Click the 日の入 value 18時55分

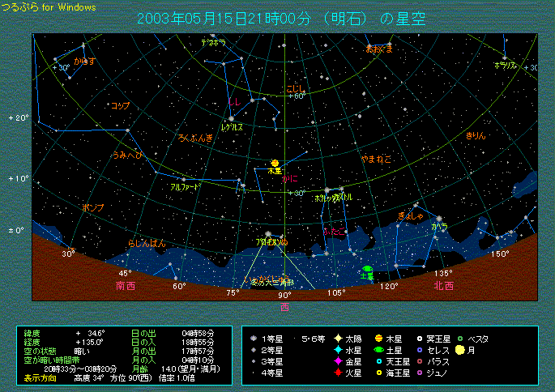199,342
